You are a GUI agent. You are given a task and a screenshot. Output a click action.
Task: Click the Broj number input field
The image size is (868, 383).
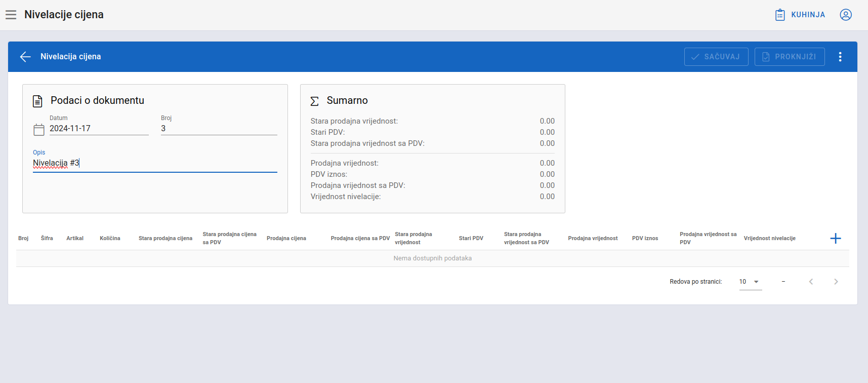pos(219,129)
